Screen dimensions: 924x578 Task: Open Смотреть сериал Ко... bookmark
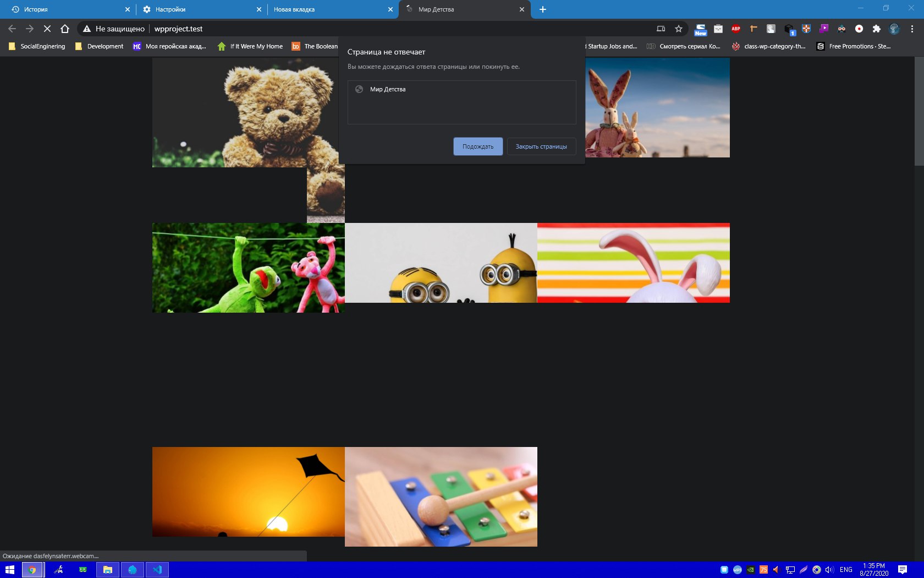(684, 46)
